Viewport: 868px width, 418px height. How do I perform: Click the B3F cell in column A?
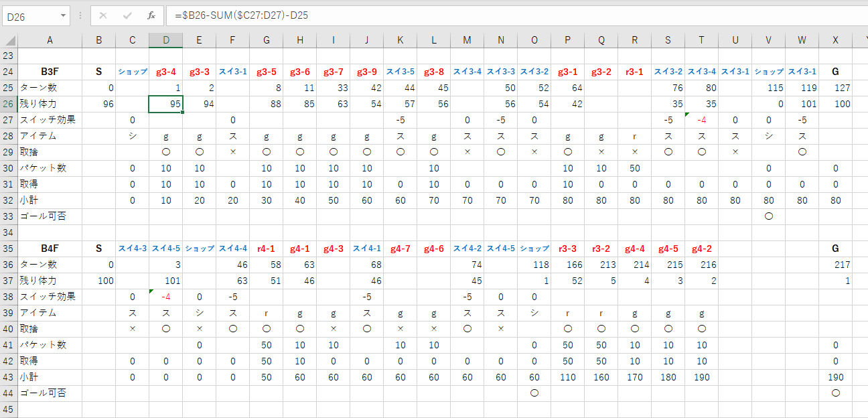[50, 72]
